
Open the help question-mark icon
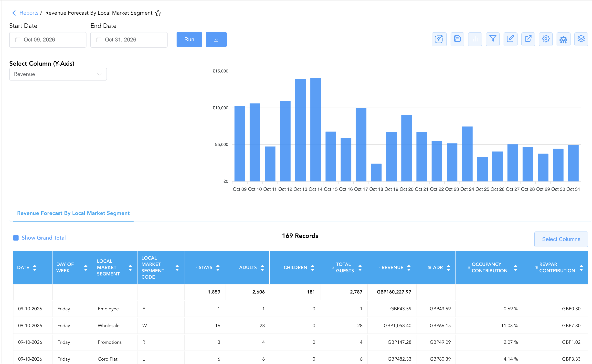(439, 39)
